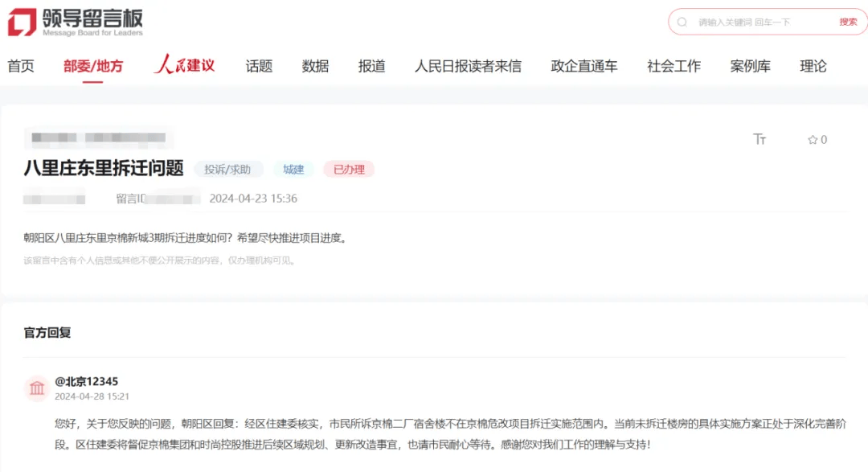The image size is (868, 472).
Task: Click the 官方回复 section heading
Action: pyautogui.click(x=47, y=332)
